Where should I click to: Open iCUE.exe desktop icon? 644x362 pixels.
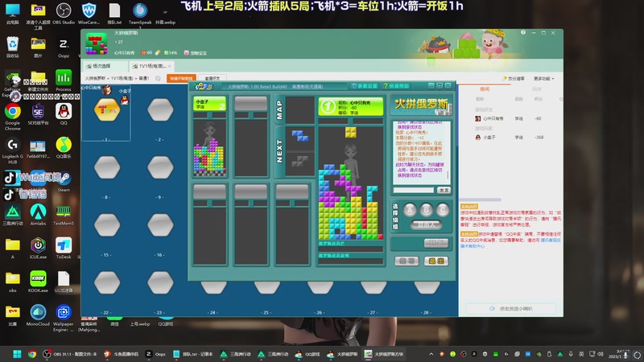(x=38, y=248)
